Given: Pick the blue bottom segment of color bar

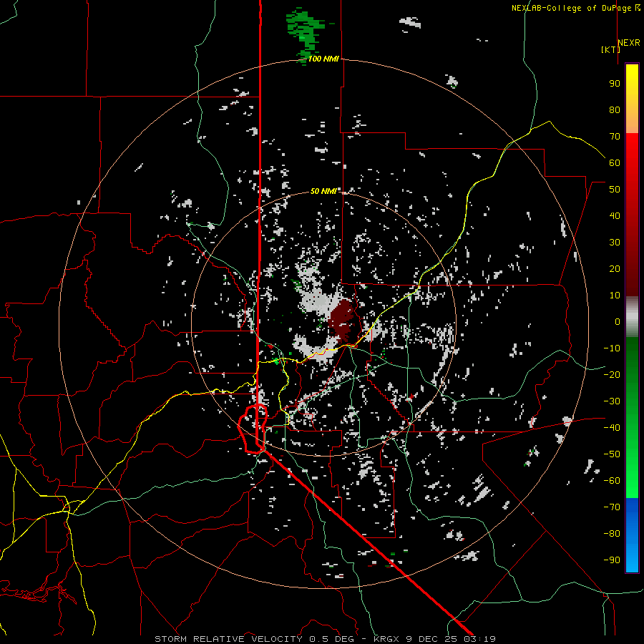Looking at the screenshot, I should coord(632,535).
